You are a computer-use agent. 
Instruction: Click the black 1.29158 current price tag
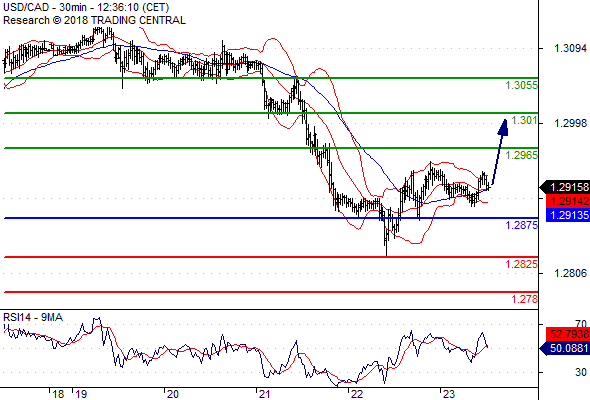(x=565, y=187)
